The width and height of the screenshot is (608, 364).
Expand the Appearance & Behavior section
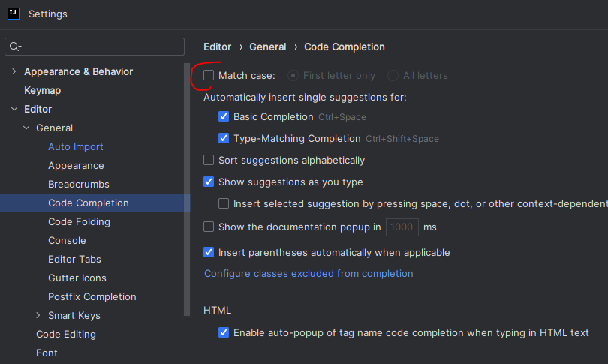(x=14, y=71)
